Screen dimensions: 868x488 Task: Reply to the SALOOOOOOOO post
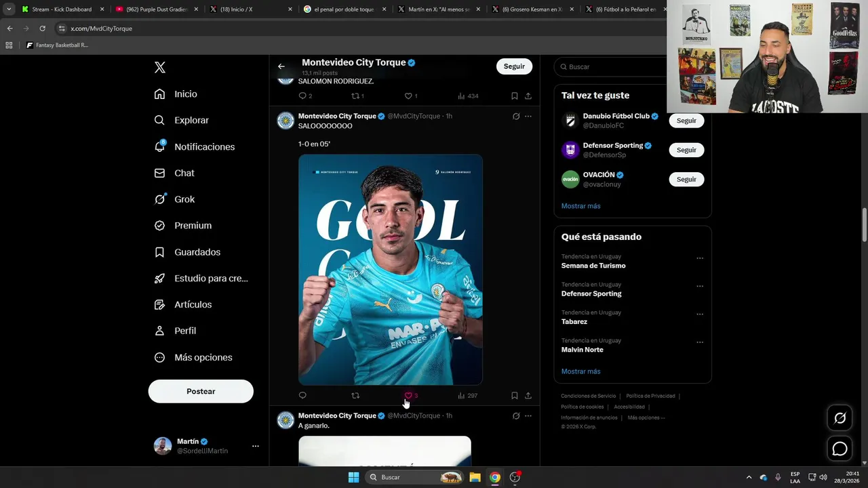click(302, 395)
